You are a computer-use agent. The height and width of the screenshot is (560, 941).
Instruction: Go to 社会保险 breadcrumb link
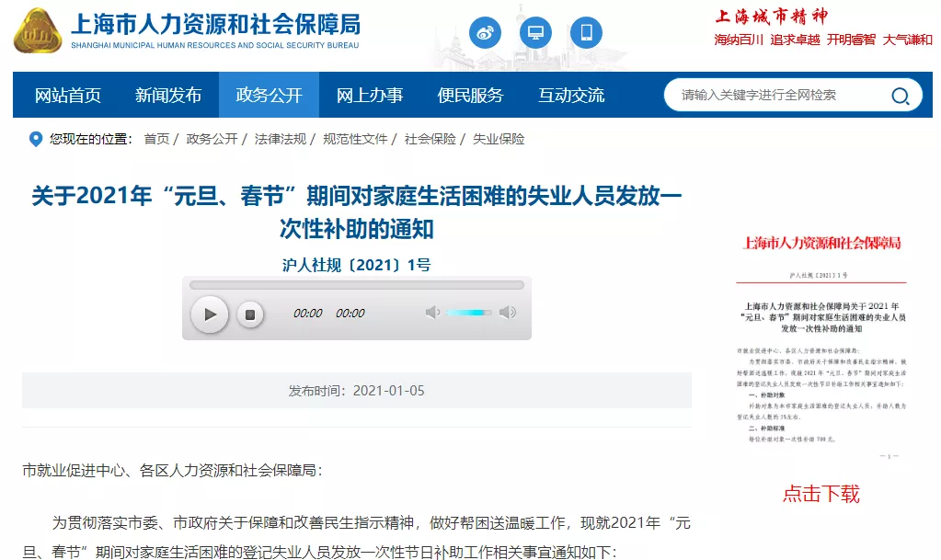430,139
